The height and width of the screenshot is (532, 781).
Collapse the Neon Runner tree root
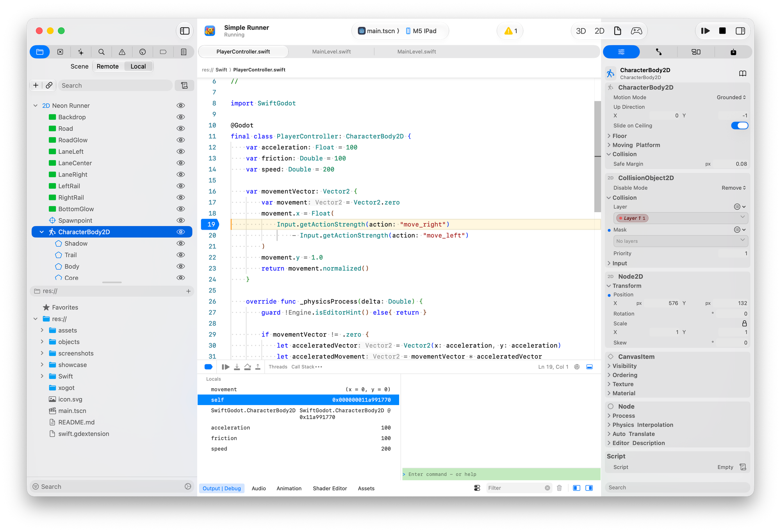coord(36,105)
